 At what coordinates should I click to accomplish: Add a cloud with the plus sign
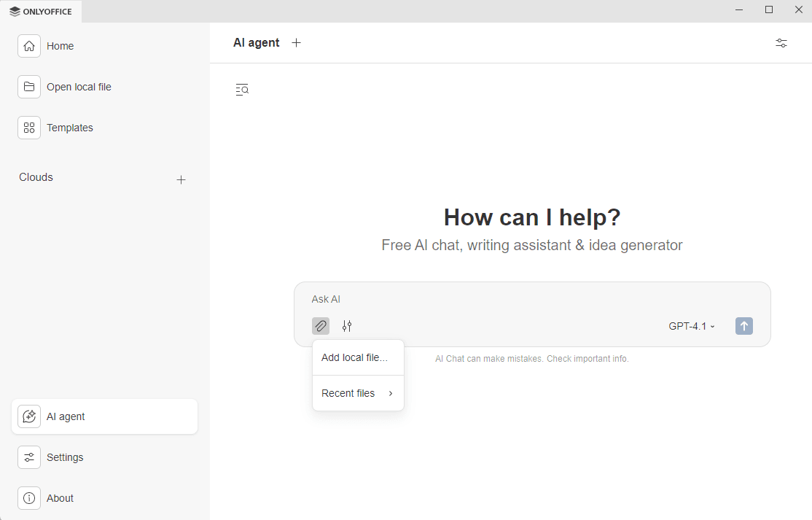click(181, 179)
